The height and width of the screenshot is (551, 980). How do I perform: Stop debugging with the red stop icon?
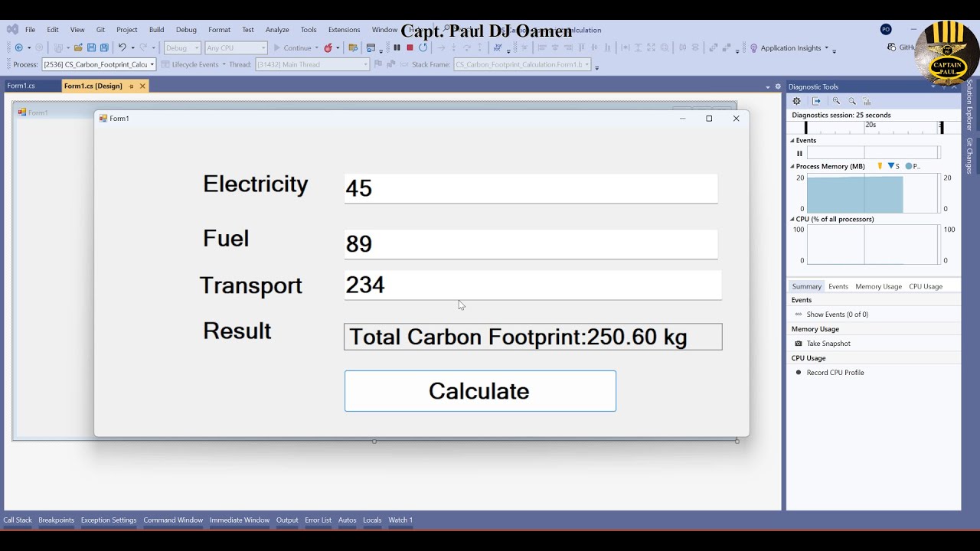point(410,47)
